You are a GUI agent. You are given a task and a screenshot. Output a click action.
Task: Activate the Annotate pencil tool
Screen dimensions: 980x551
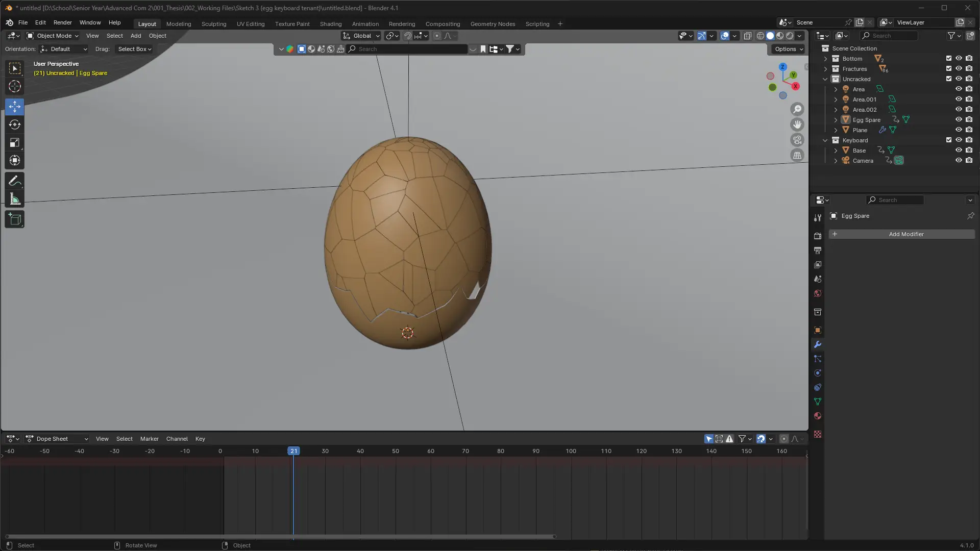tap(14, 181)
